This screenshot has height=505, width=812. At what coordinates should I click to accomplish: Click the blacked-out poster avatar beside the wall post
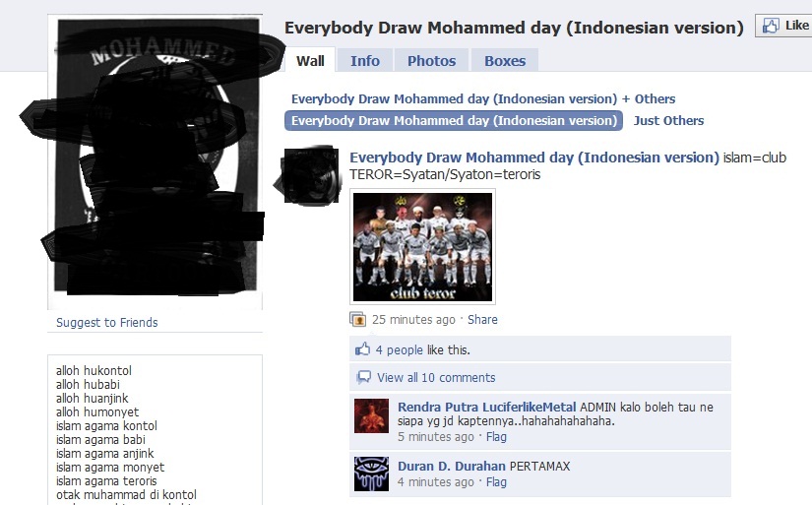tap(311, 175)
